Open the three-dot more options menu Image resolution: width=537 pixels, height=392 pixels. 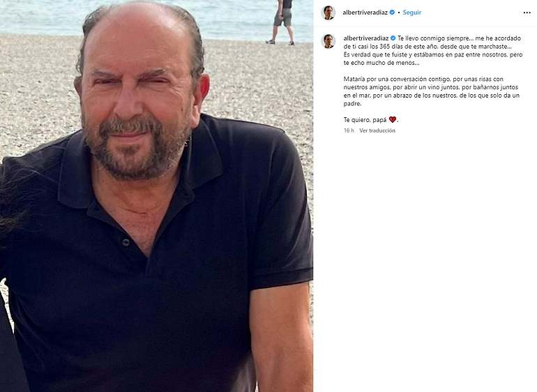point(527,13)
